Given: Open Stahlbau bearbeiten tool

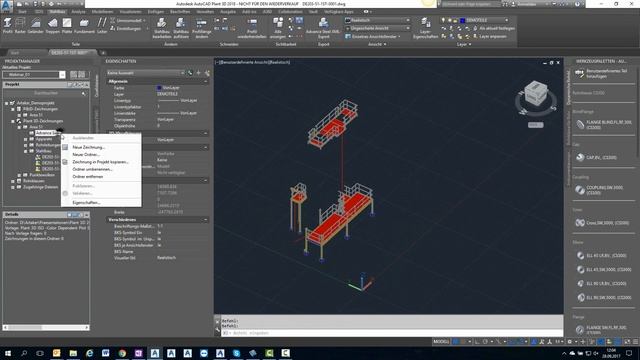Looking at the screenshot, I should pos(162,28).
